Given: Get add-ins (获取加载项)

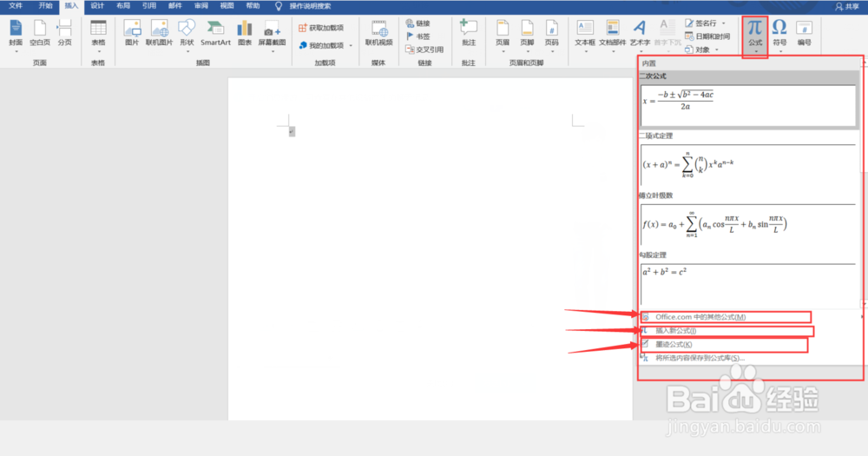Looking at the screenshot, I should pos(321,28).
